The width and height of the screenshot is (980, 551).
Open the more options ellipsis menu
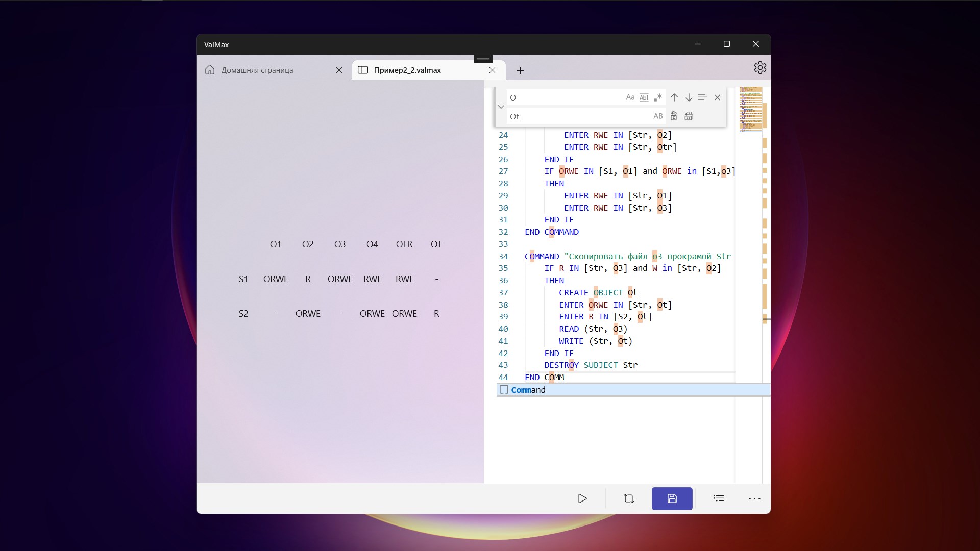[x=754, y=498]
